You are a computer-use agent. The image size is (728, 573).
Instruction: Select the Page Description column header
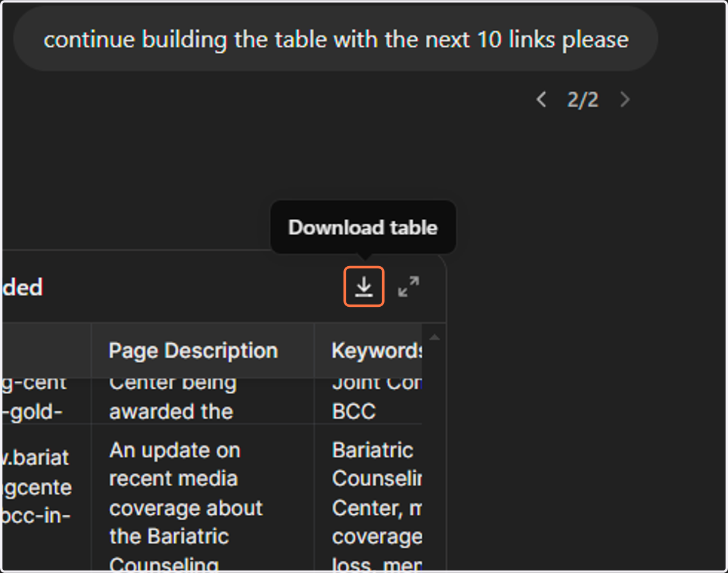pos(203,350)
